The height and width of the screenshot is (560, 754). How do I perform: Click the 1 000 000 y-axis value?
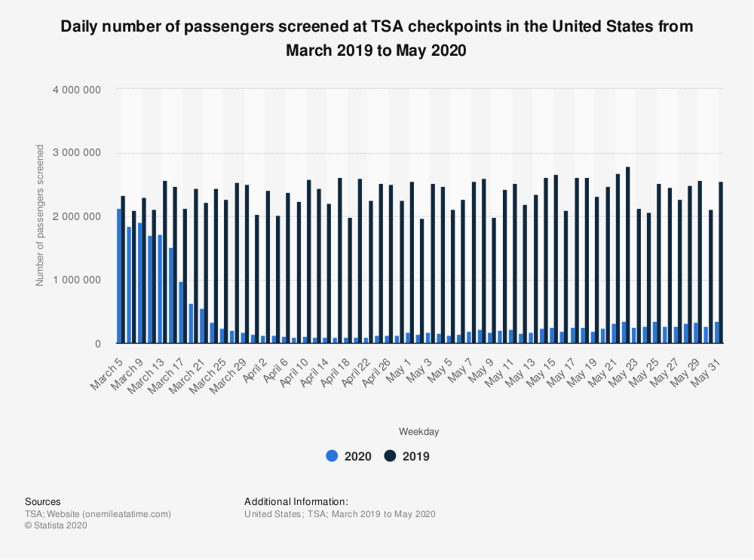click(77, 281)
